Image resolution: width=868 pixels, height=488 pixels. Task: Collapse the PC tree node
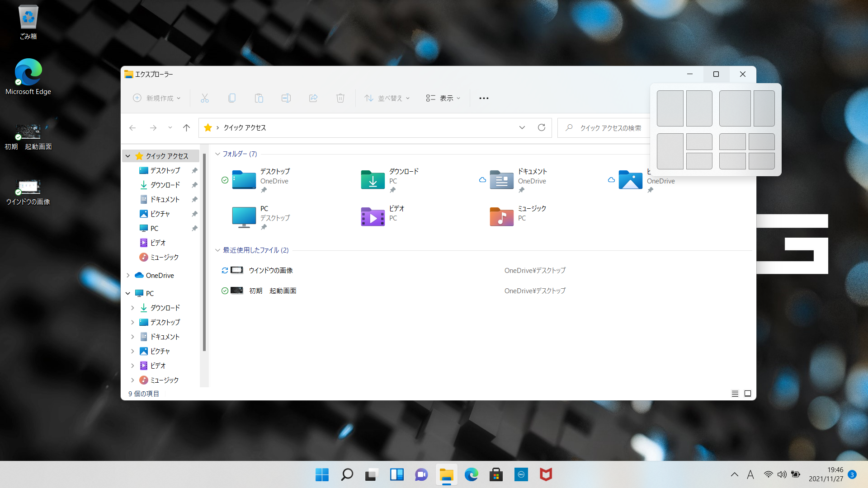point(128,293)
